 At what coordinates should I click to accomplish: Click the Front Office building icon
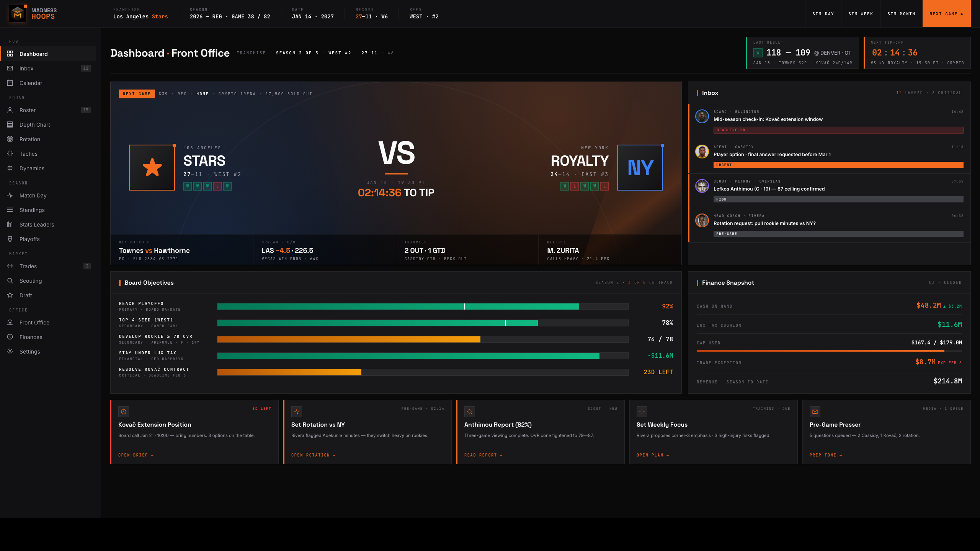coord(10,322)
